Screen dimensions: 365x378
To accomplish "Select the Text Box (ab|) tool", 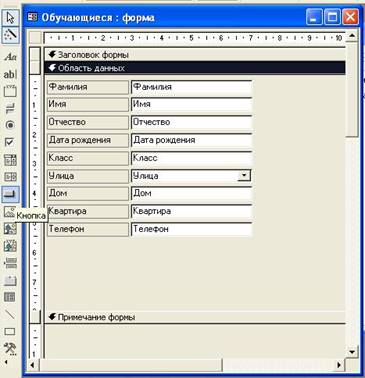I will click(x=10, y=74).
